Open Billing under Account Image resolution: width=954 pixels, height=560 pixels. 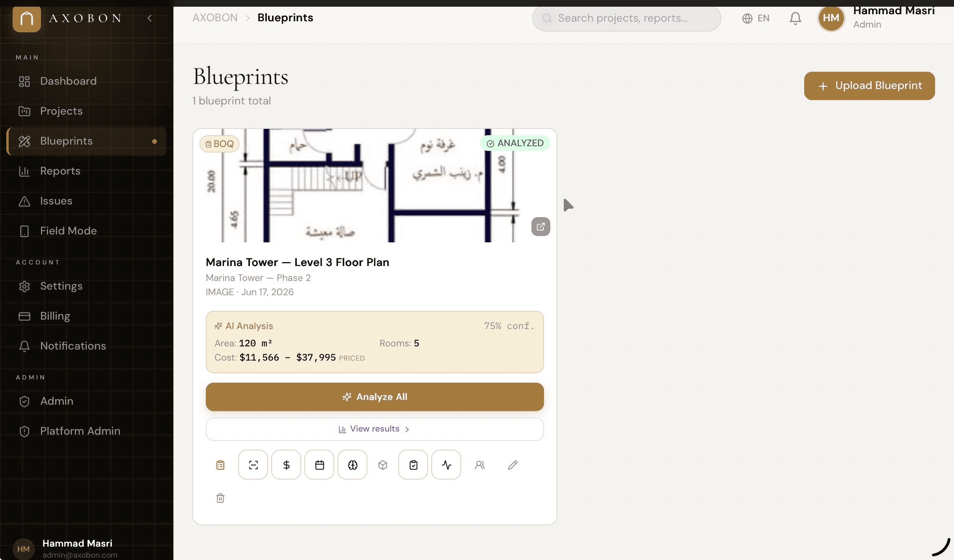click(x=87, y=316)
